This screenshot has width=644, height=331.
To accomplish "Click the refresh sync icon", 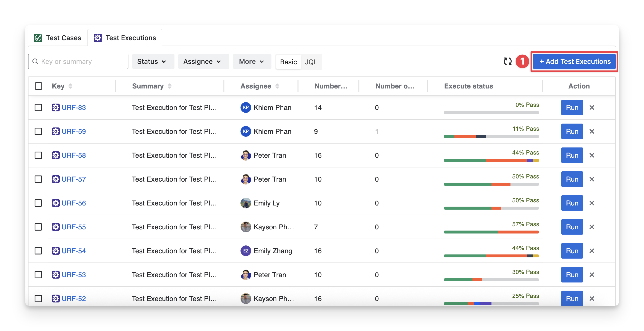I will (x=508, y=61).
